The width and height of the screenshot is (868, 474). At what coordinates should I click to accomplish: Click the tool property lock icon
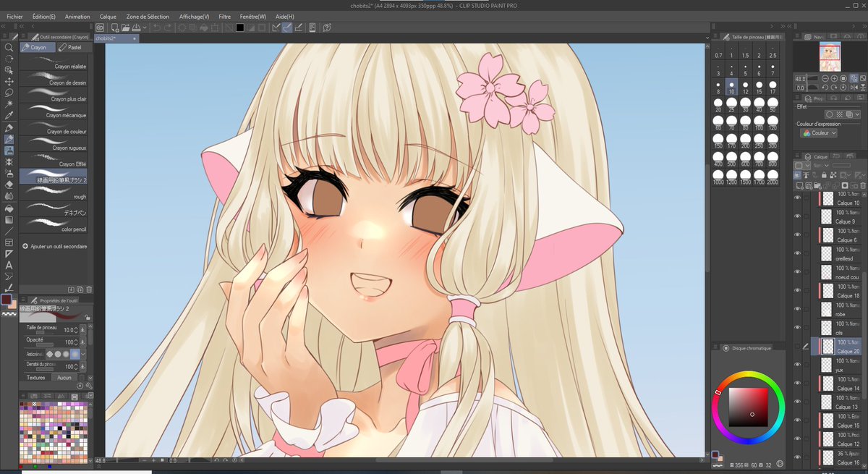(87, 317)
